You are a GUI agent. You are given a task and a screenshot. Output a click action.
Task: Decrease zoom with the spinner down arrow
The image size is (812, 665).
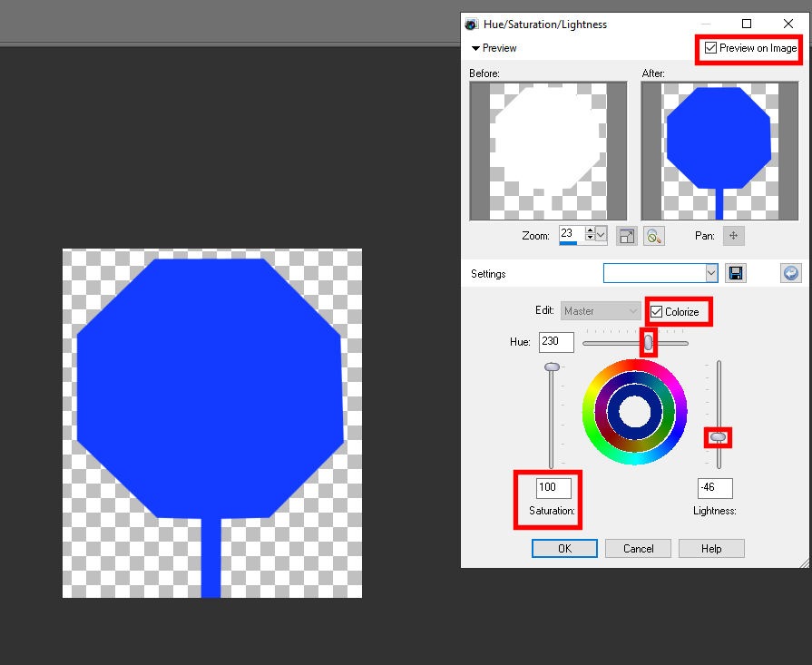590,238
